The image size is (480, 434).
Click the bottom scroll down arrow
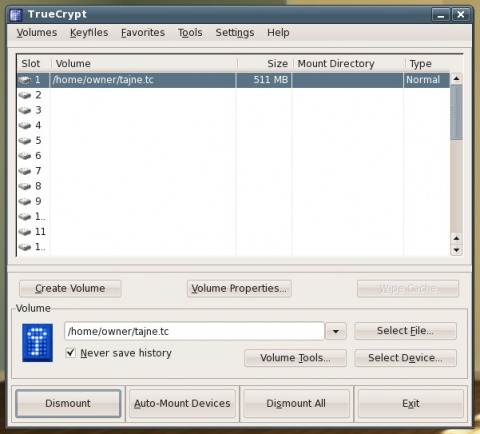[456, 250]
